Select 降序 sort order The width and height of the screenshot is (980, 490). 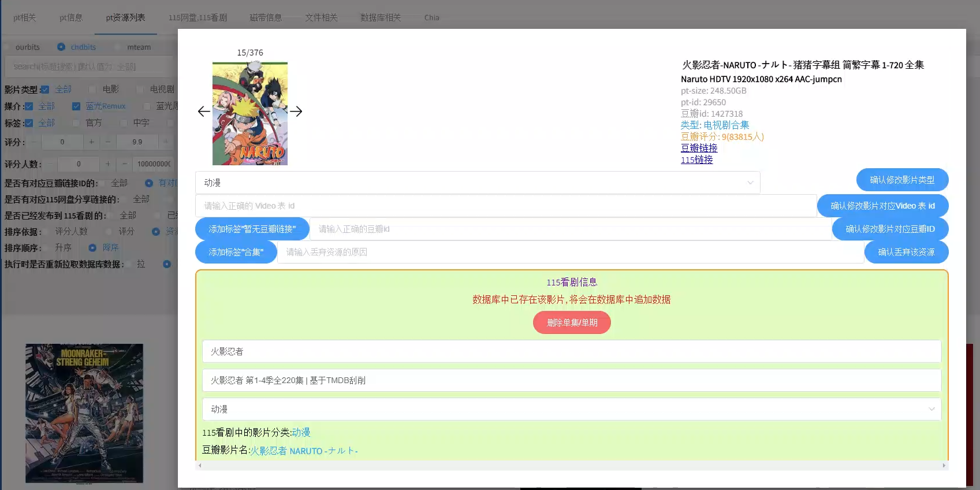pos(104,248)
